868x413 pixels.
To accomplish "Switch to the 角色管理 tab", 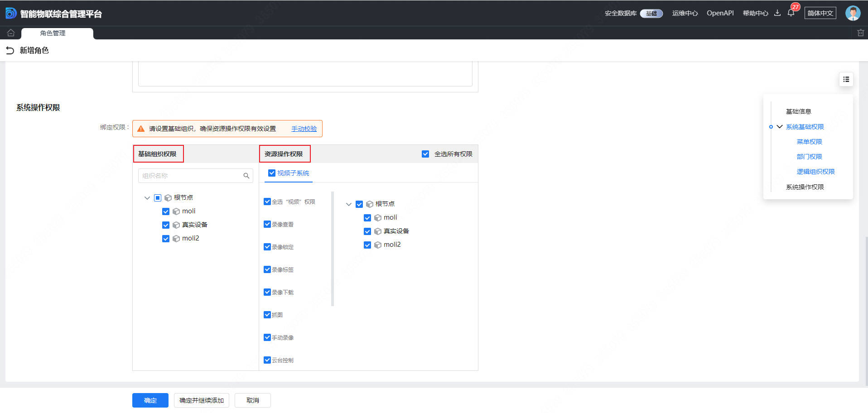I will pyautogui.click(x=53, y=33).
